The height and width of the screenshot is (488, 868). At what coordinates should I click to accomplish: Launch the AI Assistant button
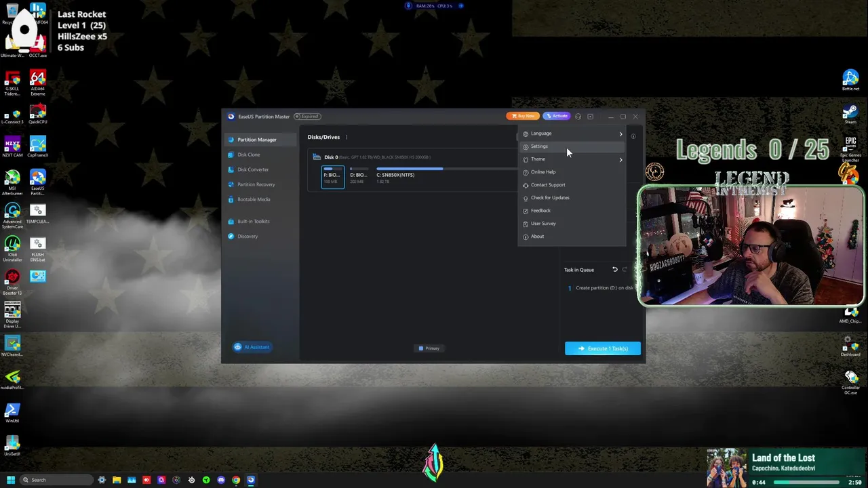tap(252, 347)
